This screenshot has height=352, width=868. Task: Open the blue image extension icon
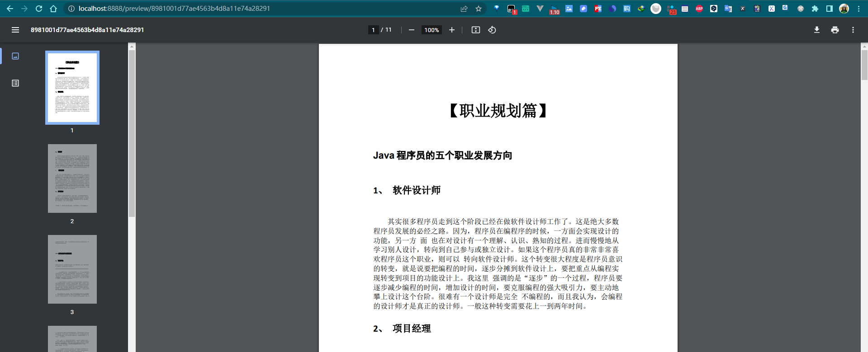[x=569, y=8]
